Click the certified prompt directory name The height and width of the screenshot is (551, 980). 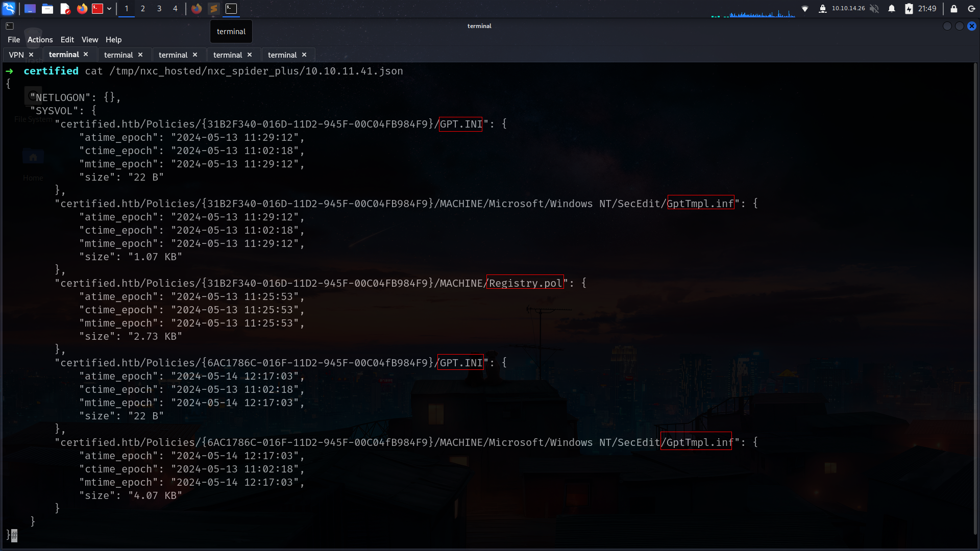point(51,71)
